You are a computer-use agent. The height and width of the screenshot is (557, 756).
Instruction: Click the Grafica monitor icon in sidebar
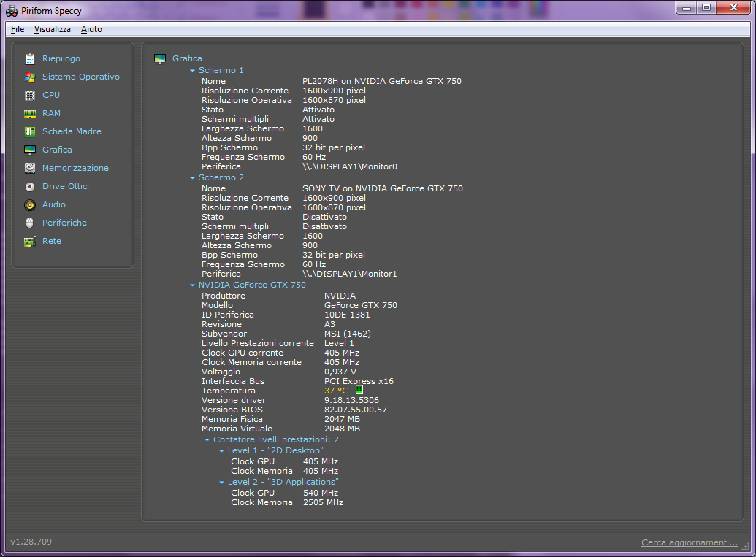click(30, 150)
